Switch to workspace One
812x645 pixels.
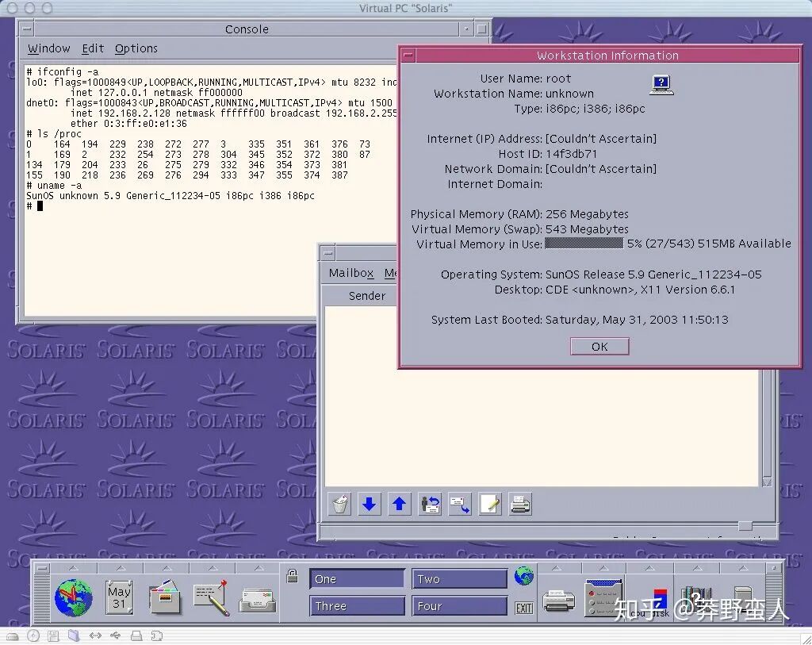point(357,578)
